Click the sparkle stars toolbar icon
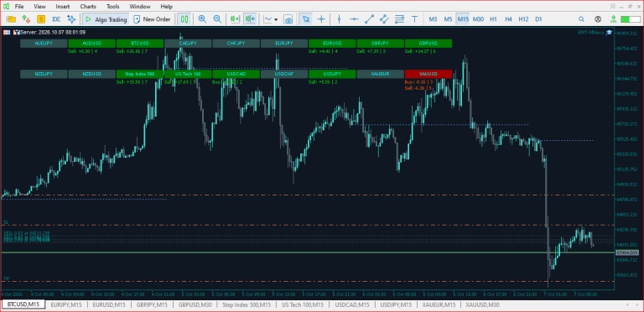 [71, 19]
